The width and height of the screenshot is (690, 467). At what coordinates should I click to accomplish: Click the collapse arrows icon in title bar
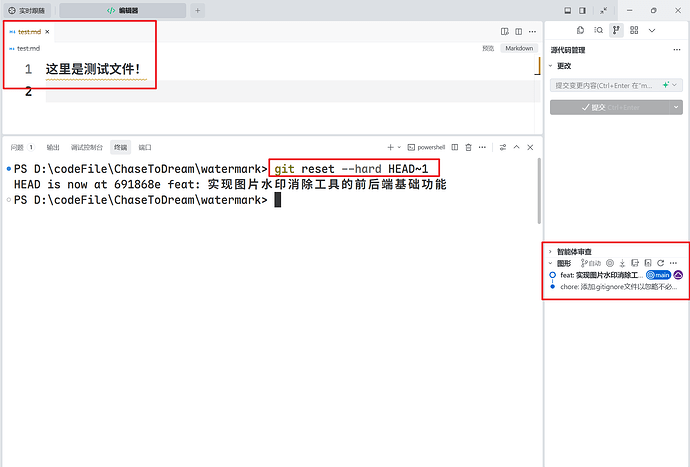tap(603, 11)
